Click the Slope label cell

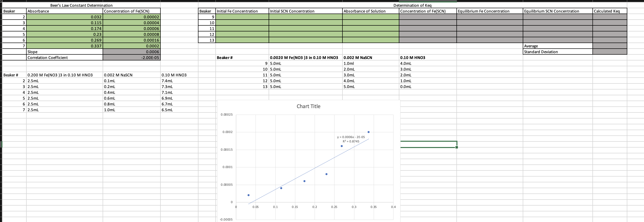[x=65, y=52]
